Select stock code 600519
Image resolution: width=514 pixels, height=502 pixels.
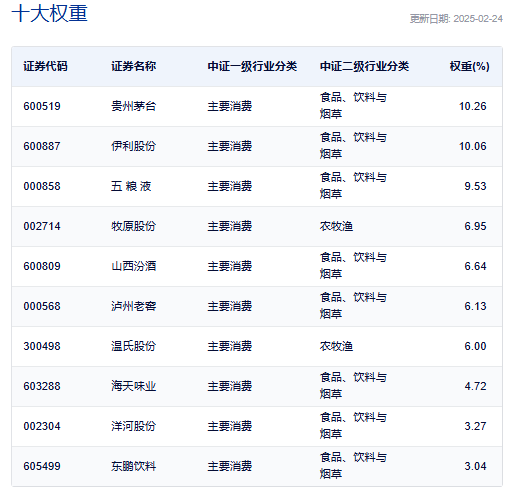42,106
